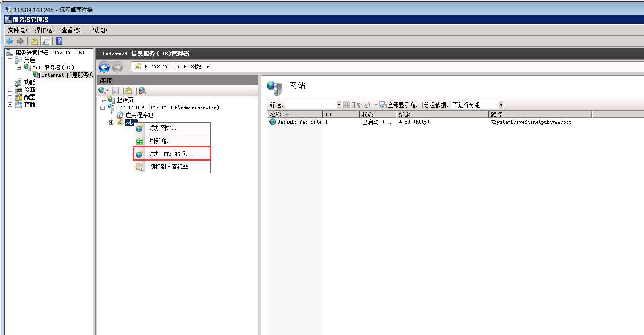This screenshot has width=644, height=335.
Task: Select Internet 信息服务 node in left tree
Action: (67, 75)
